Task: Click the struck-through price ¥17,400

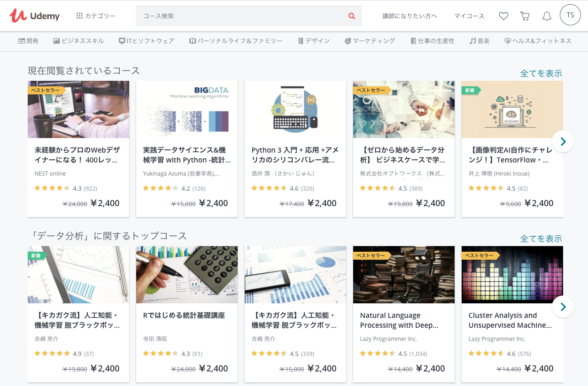Action: click(x=292, y=204)
